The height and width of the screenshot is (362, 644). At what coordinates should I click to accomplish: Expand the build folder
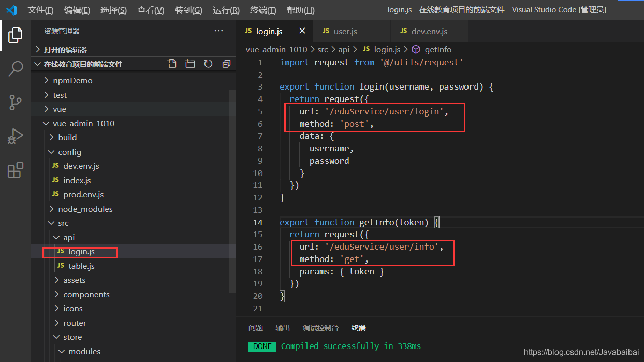[x=51, y=137]
